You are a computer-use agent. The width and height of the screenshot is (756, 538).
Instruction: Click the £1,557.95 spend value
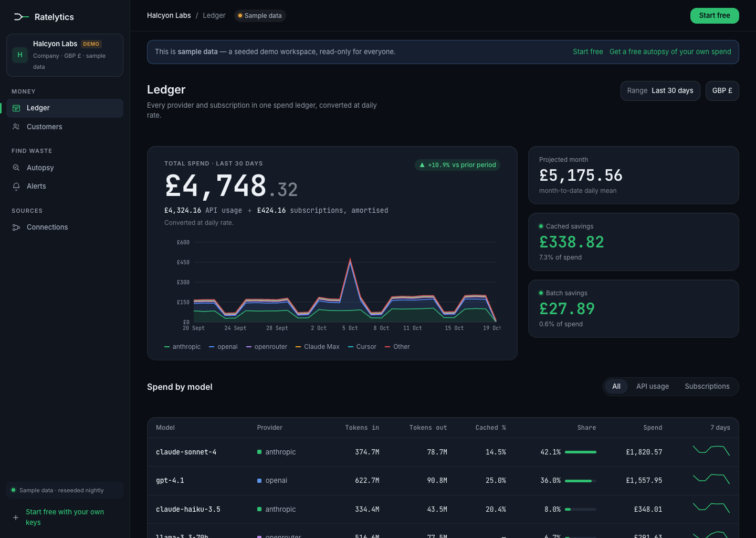[644, 481]
